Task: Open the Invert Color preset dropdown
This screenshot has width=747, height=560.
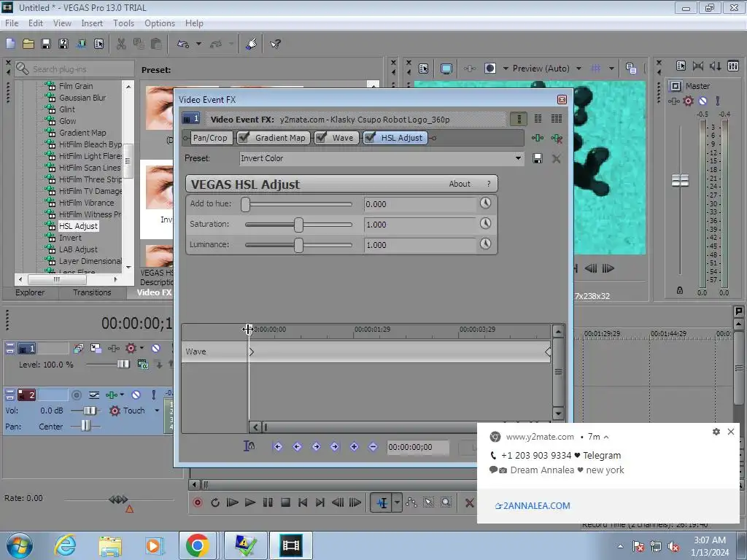Action: point(518,158)
